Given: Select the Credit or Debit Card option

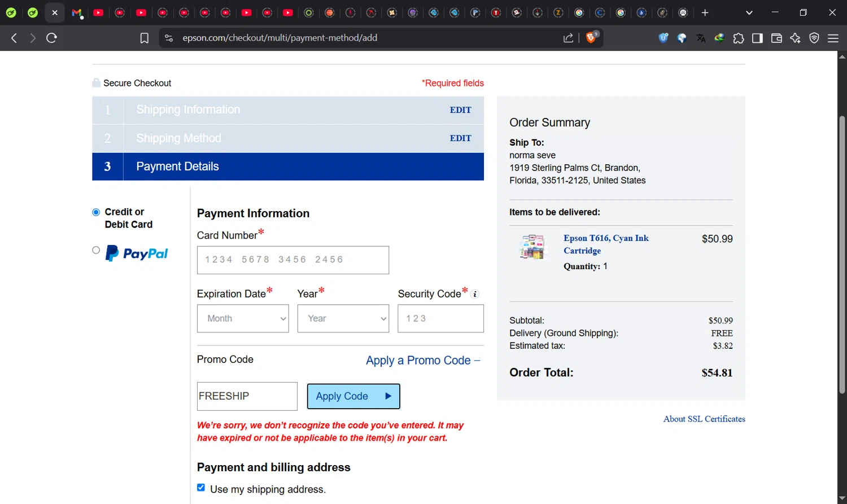Looking at the screenshot, I should tap(96, 212).
